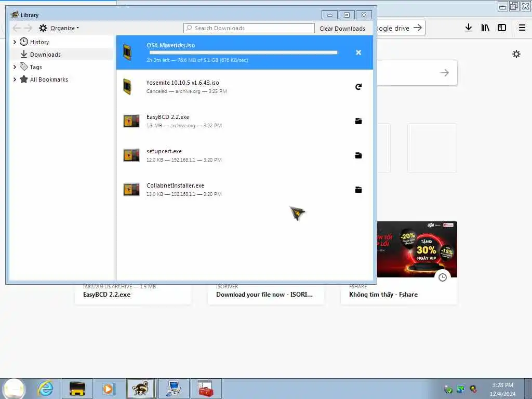Open browser downloads panel arrow icon

click(468, 28)
